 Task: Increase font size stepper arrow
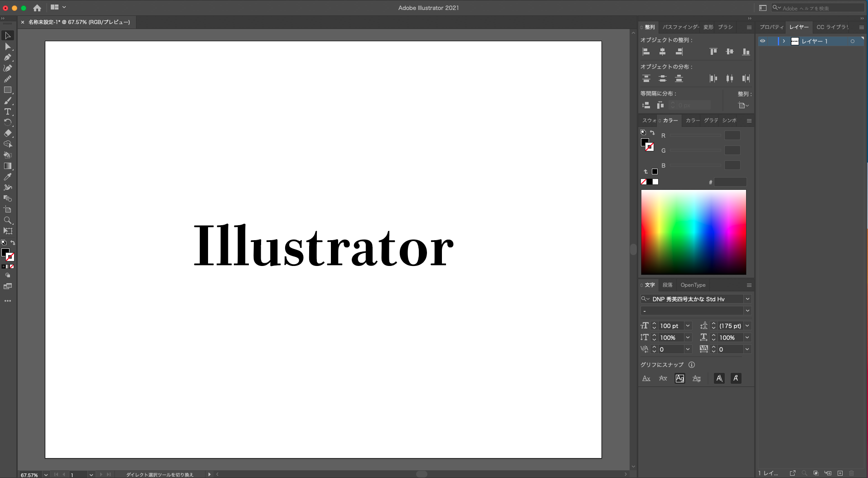pos(654,324)
